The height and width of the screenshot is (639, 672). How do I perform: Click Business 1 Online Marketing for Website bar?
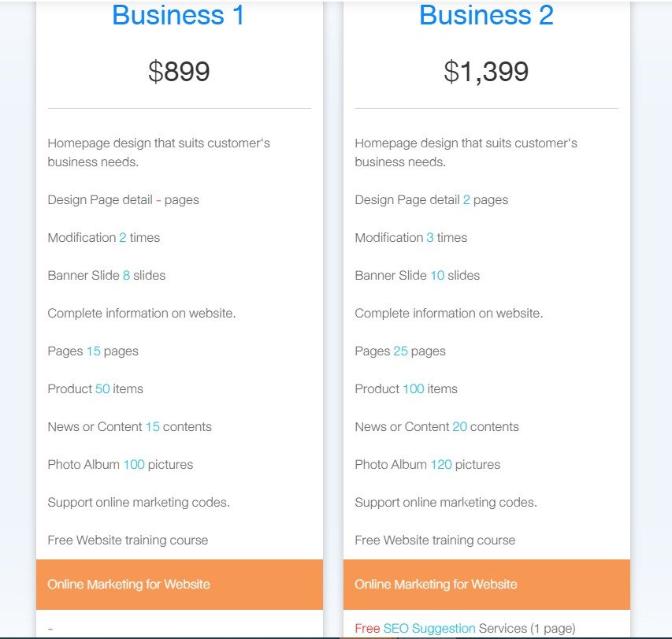coord(180,584)
